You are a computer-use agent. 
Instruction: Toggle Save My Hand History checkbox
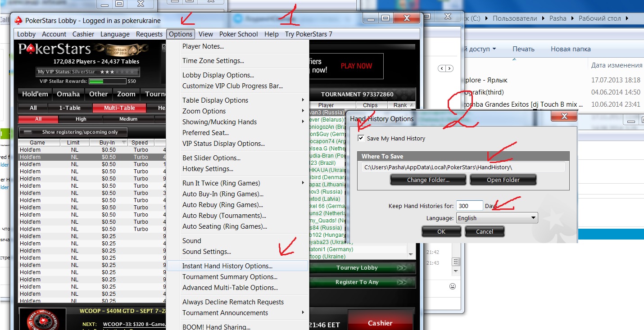(361, 138)
